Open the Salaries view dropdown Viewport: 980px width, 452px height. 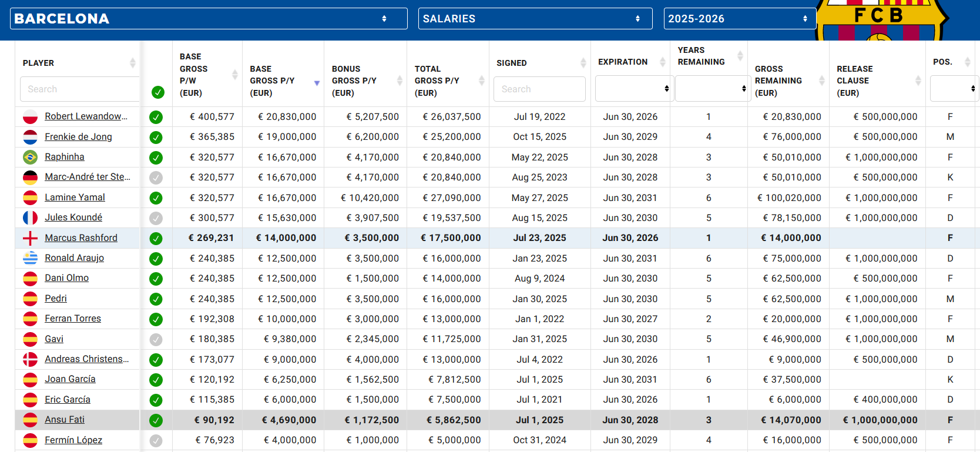[x=535, y=19]
